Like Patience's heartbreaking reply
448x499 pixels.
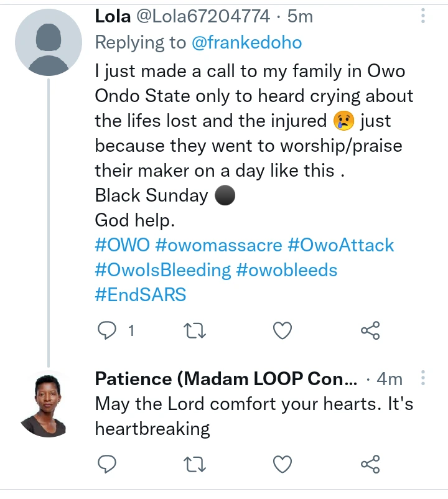(x=283, y=464)
